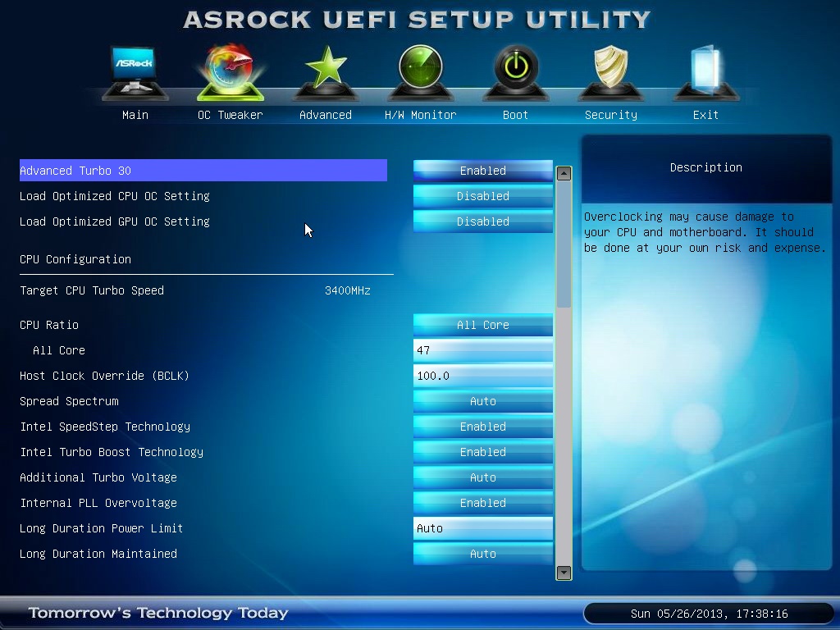840x630 pixels.
Task: Toggle Intel SpeedStep Technology Enabled value
Action: point(482,427)
